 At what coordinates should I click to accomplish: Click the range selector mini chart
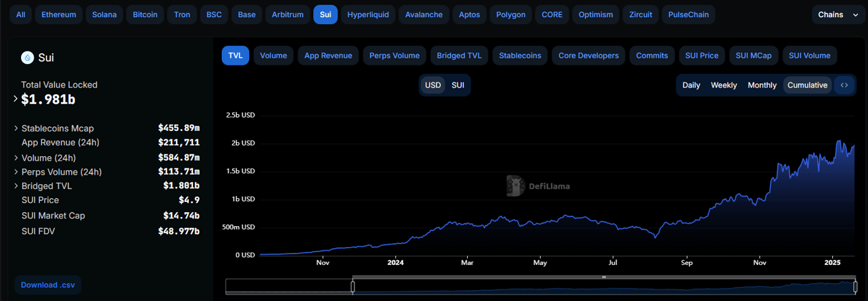541,287
